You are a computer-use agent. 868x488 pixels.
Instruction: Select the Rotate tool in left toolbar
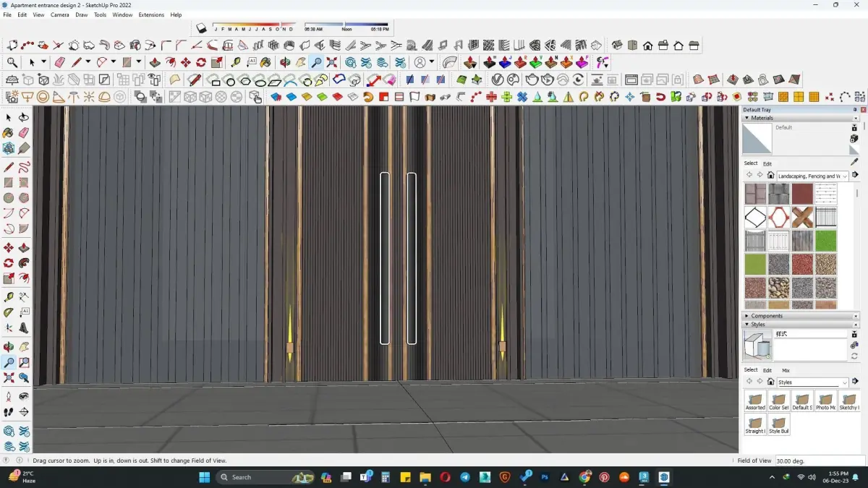(9, 263)
